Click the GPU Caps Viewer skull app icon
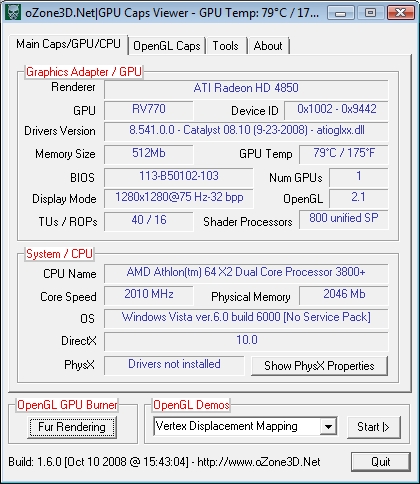This screenshot has height=484, width=420. point(13,12)
